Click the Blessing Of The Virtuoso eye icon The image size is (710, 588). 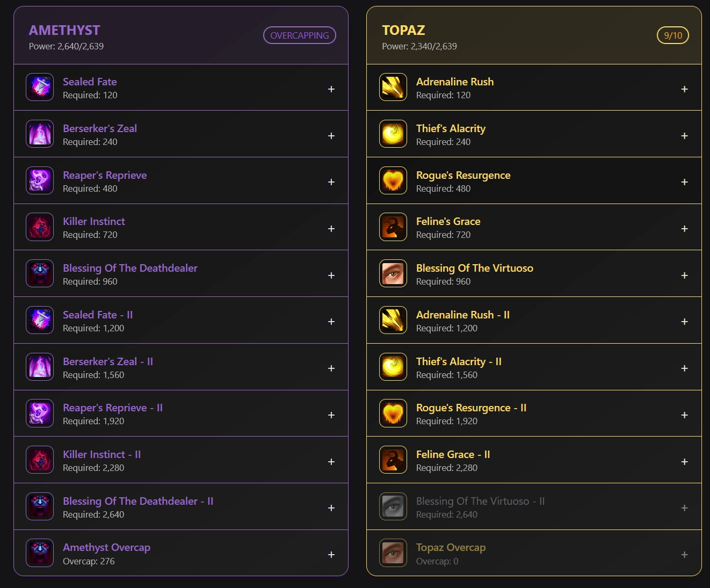[393, 273]
